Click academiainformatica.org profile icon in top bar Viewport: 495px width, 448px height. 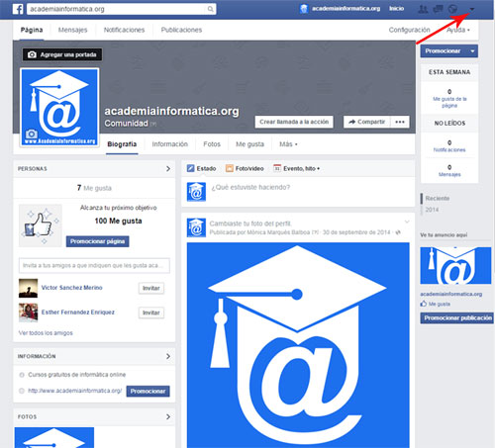(x=304, y=9)
